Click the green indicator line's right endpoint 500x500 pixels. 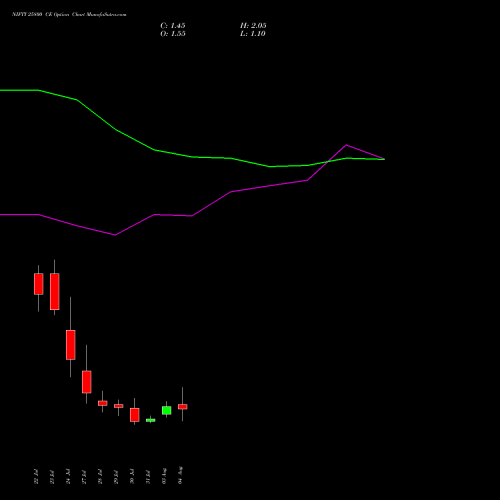coord(384,159)
